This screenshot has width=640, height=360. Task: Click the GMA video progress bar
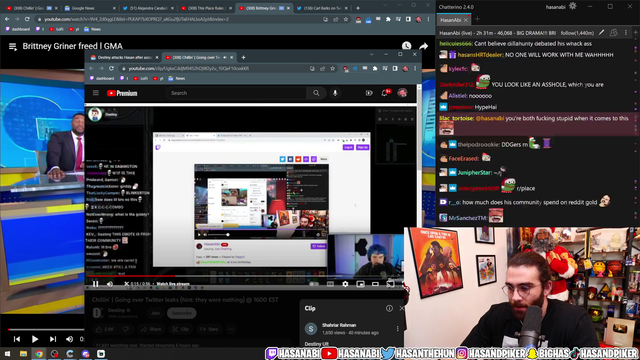(x=46, y=329)
